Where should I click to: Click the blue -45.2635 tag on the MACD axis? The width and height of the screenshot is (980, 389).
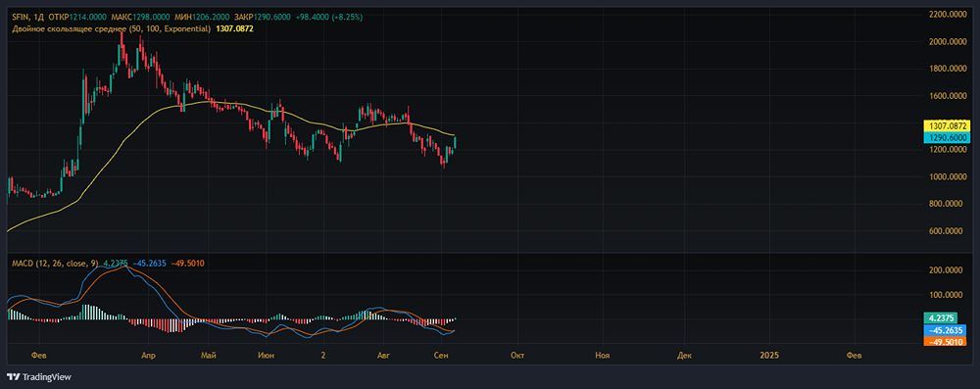point(944,329)
